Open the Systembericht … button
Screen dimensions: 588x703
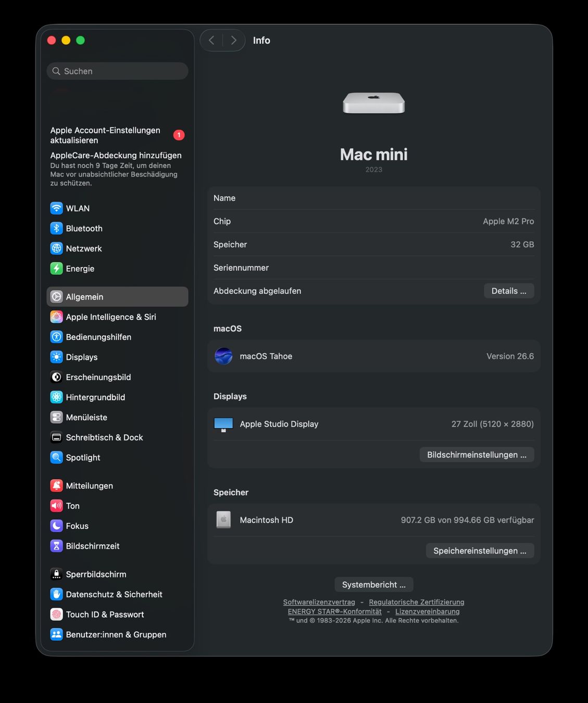coord(374,585)
